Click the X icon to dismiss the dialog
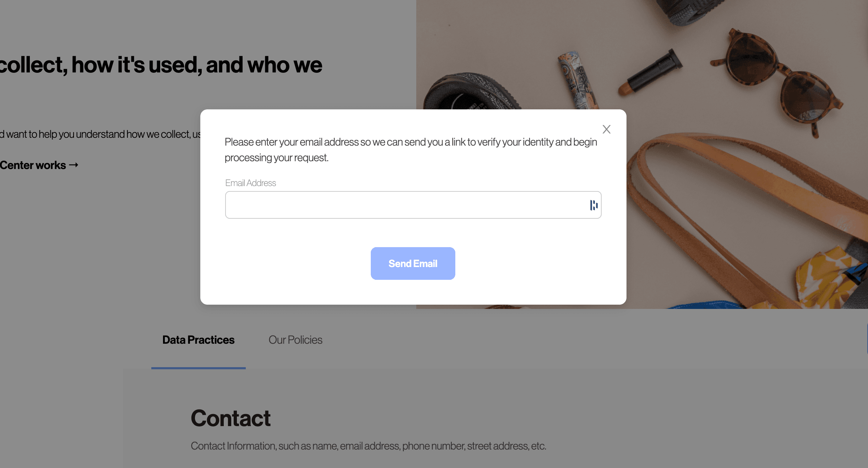Viewport: 868px width, 468px height. click(x=606, y=129)
